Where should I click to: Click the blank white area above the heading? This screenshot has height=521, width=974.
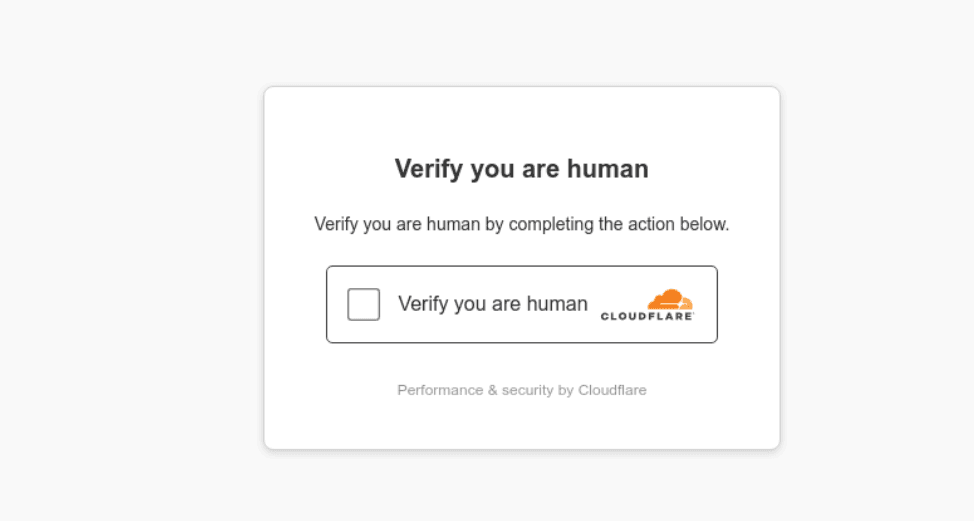[x=521, y=120]
